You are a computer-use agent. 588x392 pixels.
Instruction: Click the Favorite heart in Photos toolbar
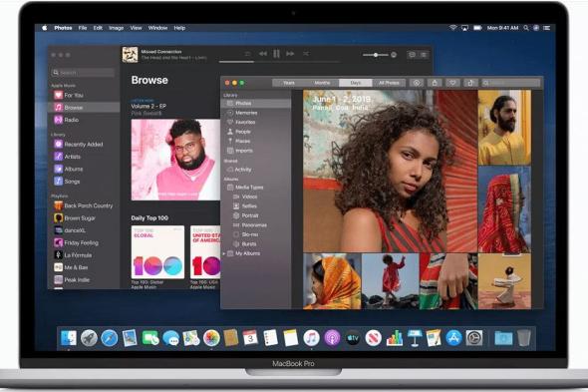452,83
